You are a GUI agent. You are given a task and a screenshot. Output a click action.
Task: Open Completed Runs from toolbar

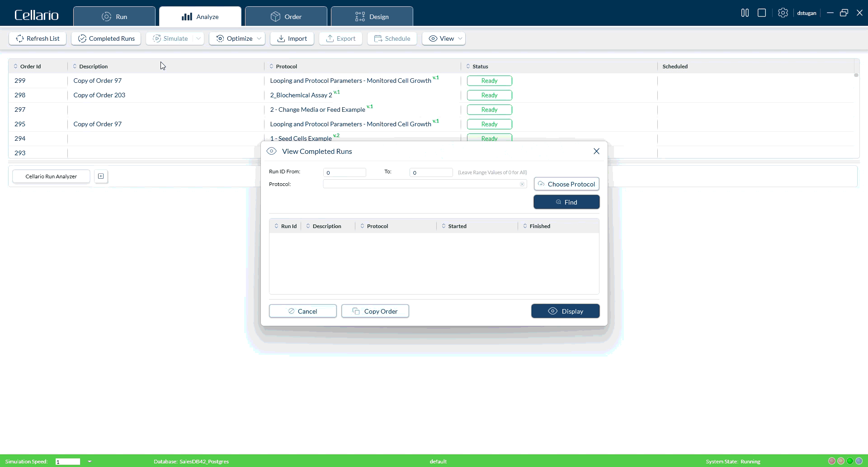[106, 38]
